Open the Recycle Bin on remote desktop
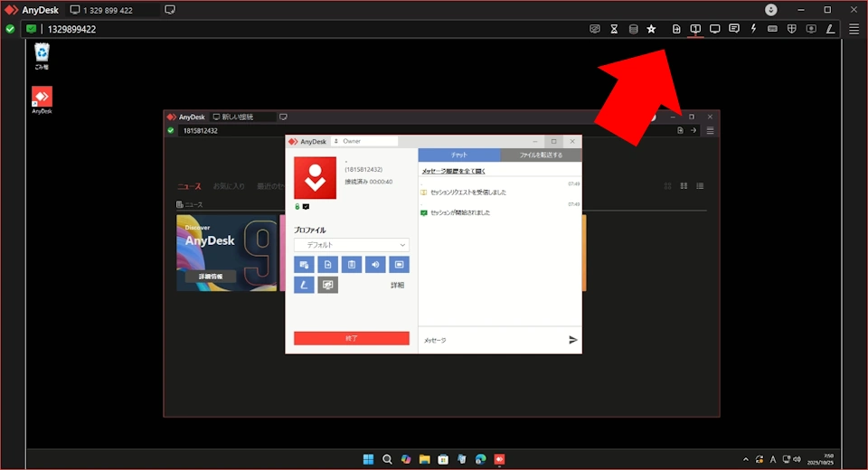Image resolution: width=868 pixels, height=470 pixels. tap(42, 56)
